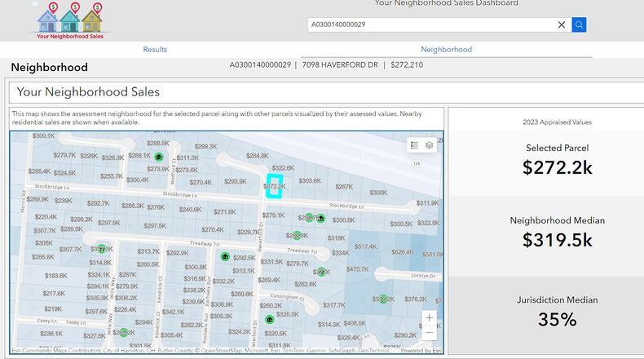This screenshot has height=359, width=644.
Task: Click the Cunningham Ct street label
Action: (288, 296)
